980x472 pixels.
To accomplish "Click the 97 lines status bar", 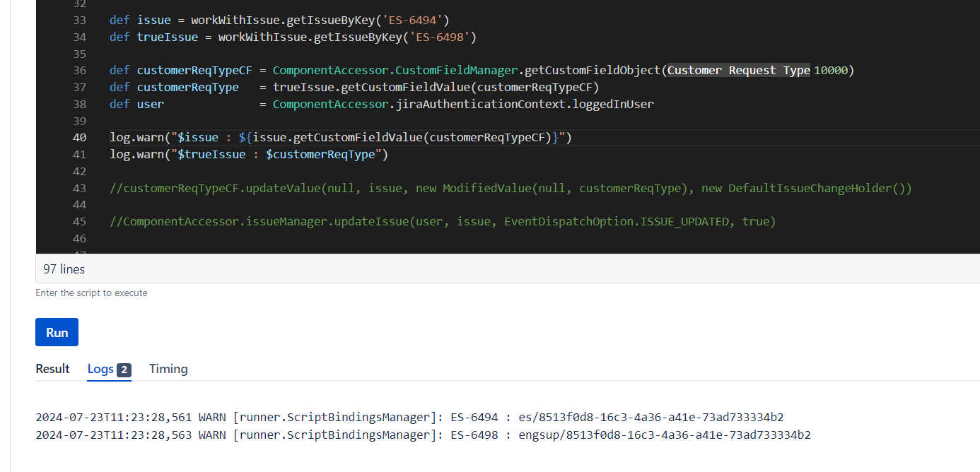I will 508,269.
